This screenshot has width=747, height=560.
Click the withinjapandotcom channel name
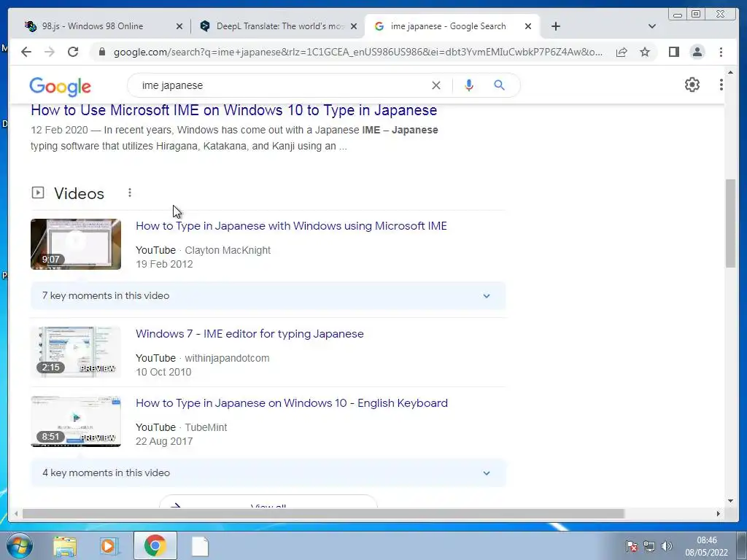227,358
